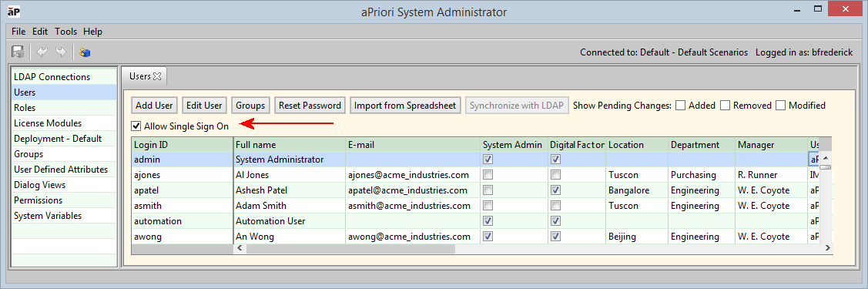Click the R. Runner manager cell
868x289 pixels.
point(770,175)
